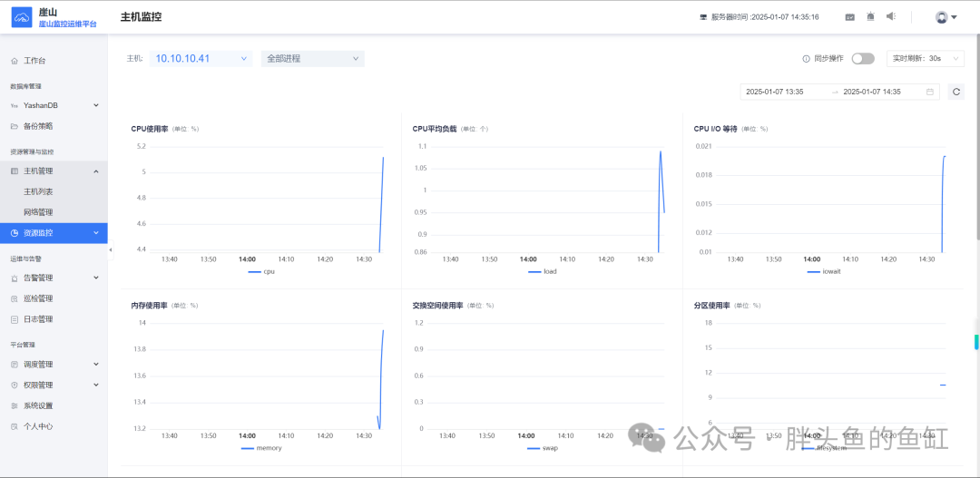
Task: Toggle the 同步操作 switch
Action: [x=863, y=58]
